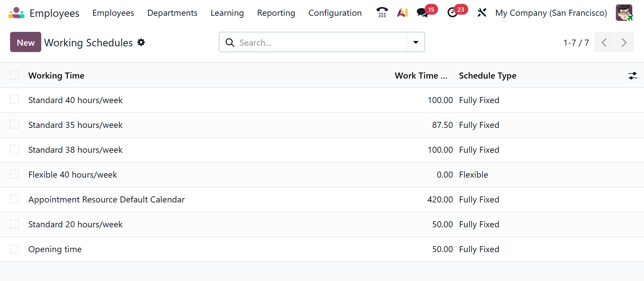This screenshot has width=644, height=281.
Task: Open the debug tools wrench icon
Action: coord(482,13)
